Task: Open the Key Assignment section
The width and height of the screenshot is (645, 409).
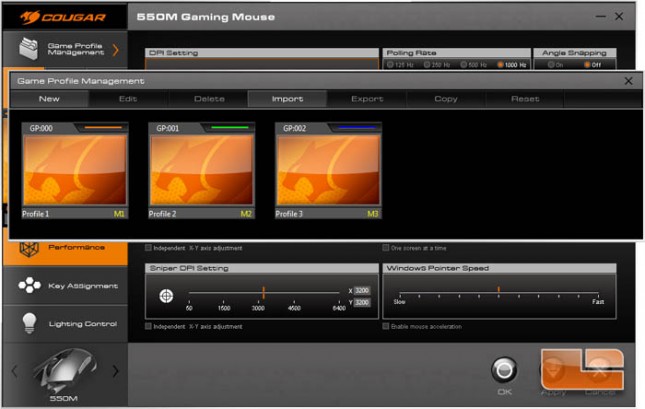Action: [x=66, y=286]
